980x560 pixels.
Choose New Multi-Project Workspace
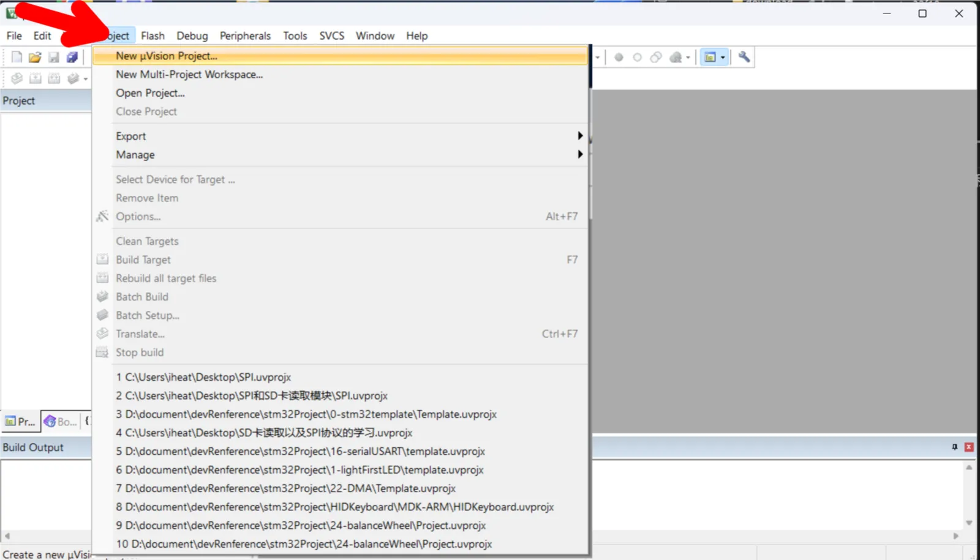coord(340,74)
